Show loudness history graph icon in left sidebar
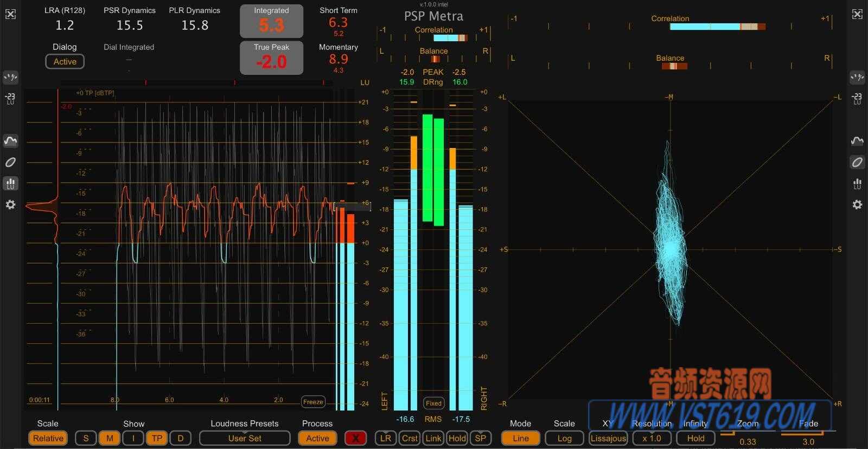 pyautogui.click(x=10, y=141)
